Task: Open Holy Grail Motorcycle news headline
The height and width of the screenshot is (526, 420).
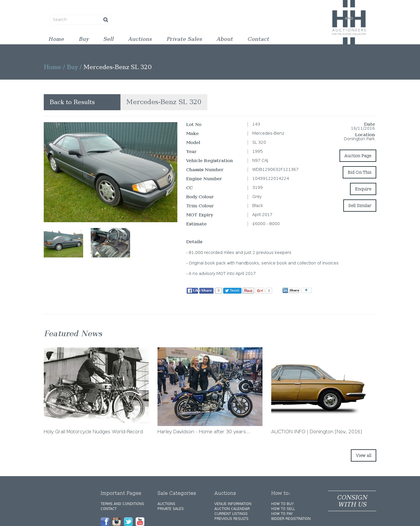Action: pyautogui.click(x=93, y=432)
